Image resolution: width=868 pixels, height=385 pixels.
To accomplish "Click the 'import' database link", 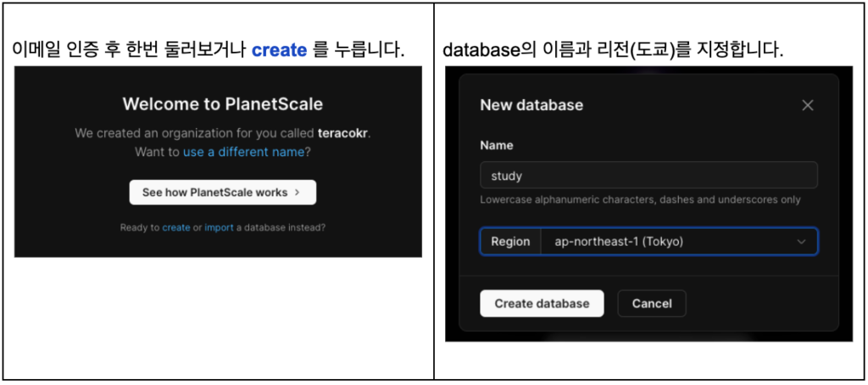I will [x=219, y=227].
